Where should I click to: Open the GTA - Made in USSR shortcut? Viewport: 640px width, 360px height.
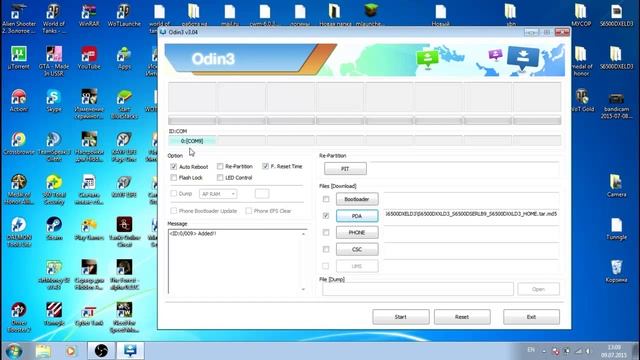[x=53, y=61]
